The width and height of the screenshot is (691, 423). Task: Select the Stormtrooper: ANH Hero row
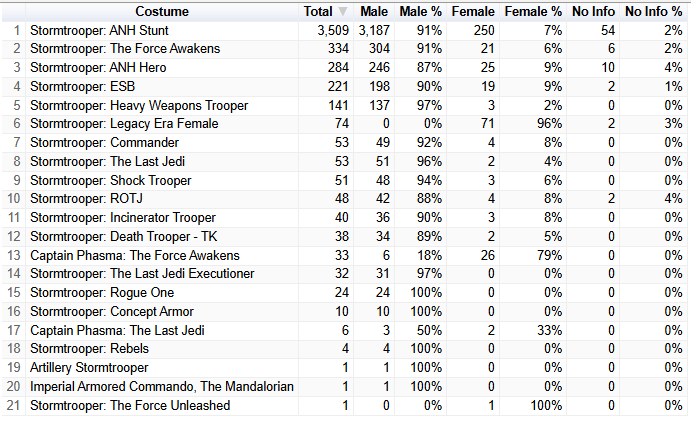346,68
